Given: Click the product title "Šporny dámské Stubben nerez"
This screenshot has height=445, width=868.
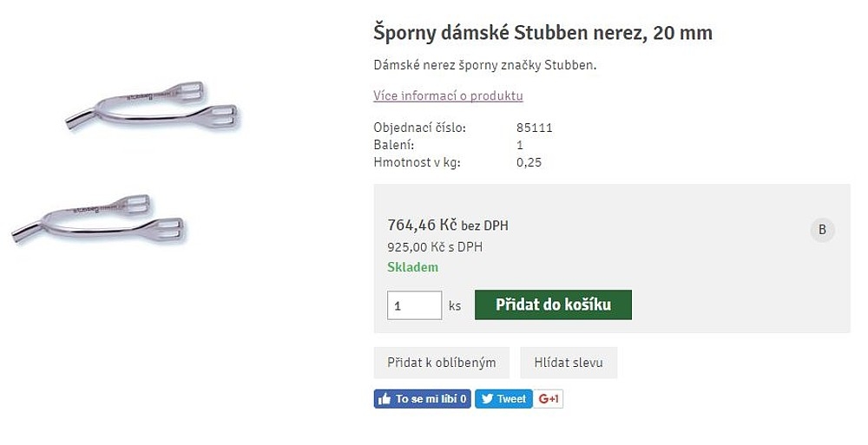Looking at the screenshot, I should [542, 34].
